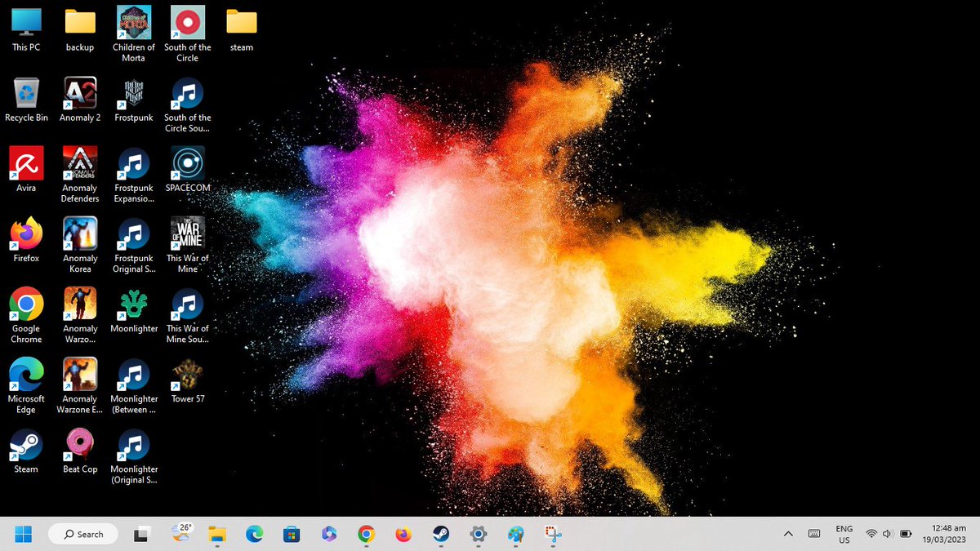Select the This PC desktop icon
Screen dimensions: 980x551
tap(26, 29)
